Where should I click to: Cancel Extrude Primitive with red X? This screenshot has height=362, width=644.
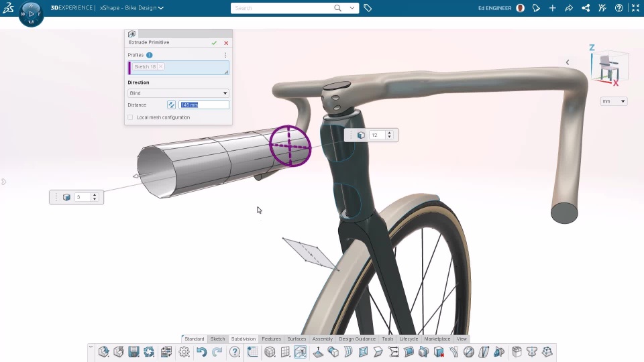pos(226,43)
